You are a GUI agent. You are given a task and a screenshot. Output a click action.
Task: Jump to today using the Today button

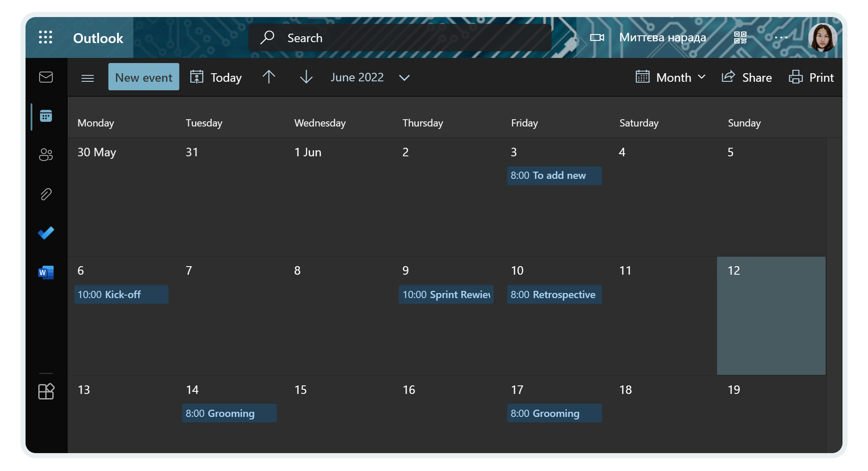pyautogui.click(x=216, y=77)
